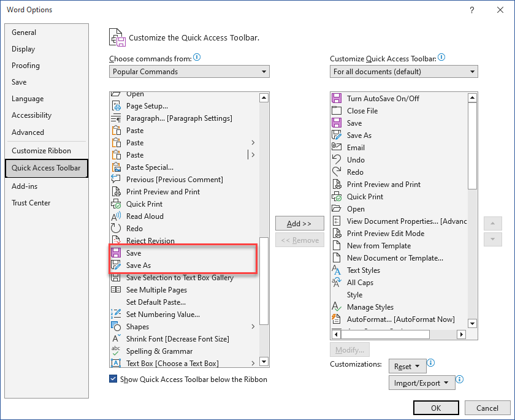This screenshot has height=420, width=515.
Task: Click the Set Numbering Value icon
Action: coord(116,315)
